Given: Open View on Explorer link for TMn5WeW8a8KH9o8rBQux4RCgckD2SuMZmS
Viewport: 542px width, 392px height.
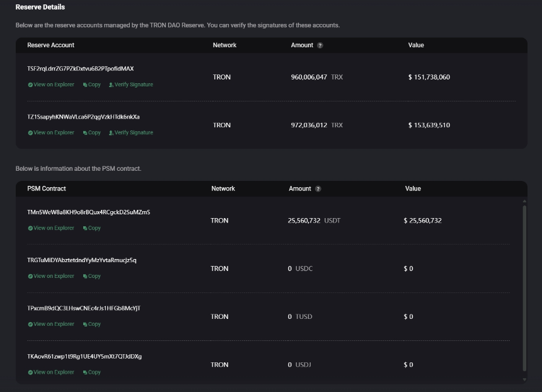Looking at the screenshot, I should click(x=54, y=228).
